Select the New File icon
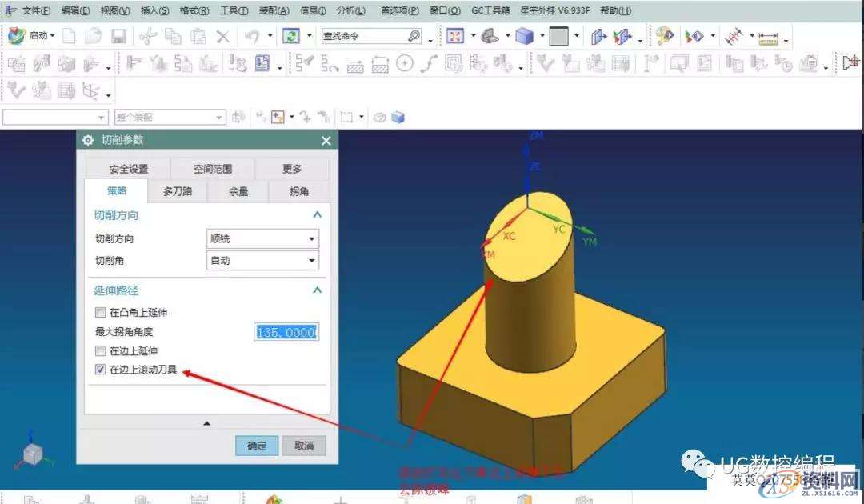 click(70, 36)
